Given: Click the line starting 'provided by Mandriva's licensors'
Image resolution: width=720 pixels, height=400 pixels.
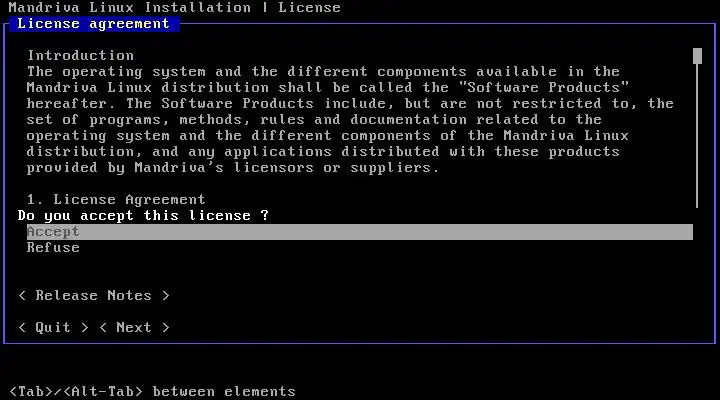Looking at the screenshot, I should click(233, 168).
